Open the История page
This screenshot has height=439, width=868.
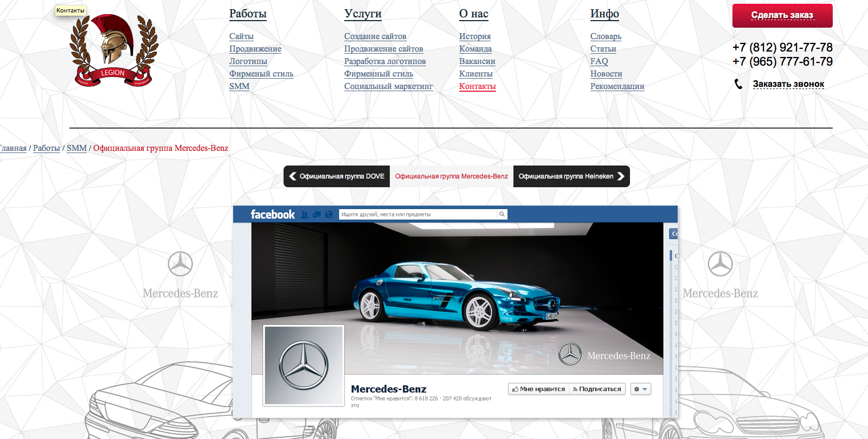pos(475,36)
